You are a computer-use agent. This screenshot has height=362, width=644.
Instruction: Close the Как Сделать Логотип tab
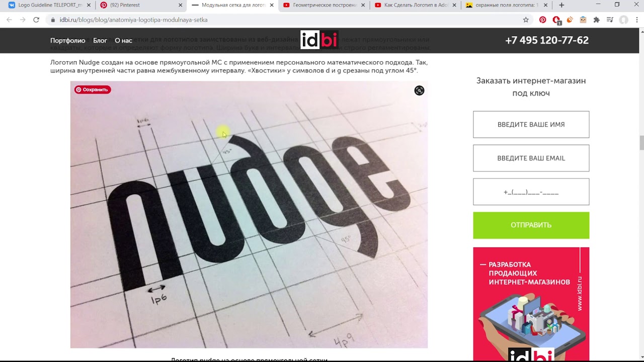454,5
